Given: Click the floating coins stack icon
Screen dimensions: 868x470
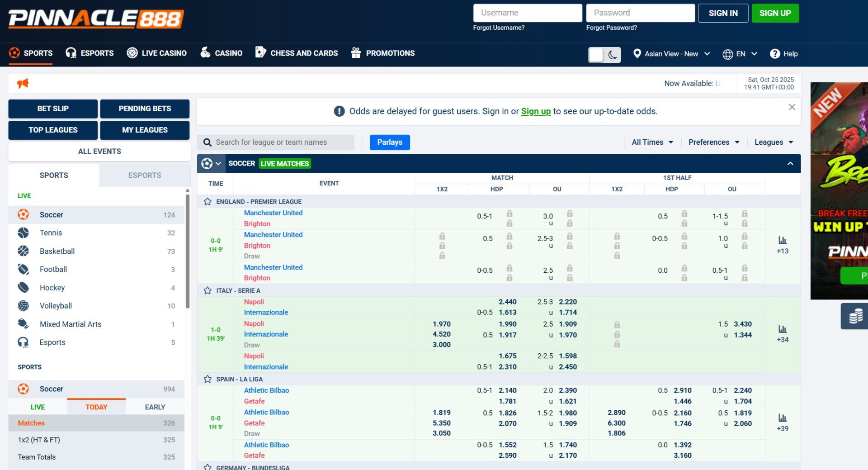Looking at the screenshot, I should [855, 316].
